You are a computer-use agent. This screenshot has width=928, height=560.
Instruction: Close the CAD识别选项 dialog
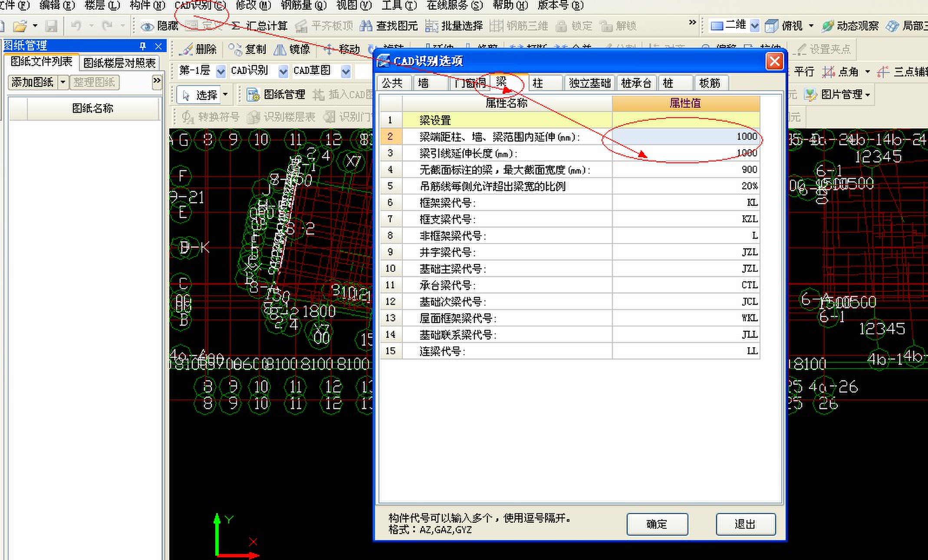[775, 61]
